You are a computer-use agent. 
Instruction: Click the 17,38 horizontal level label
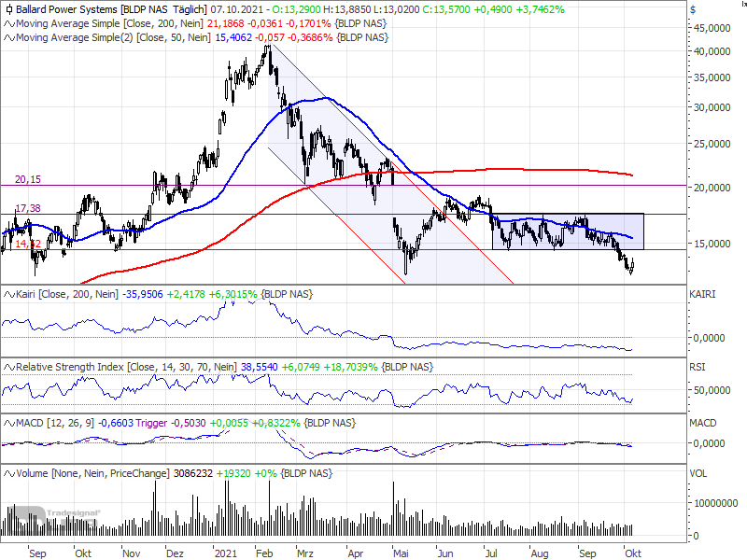28,208
